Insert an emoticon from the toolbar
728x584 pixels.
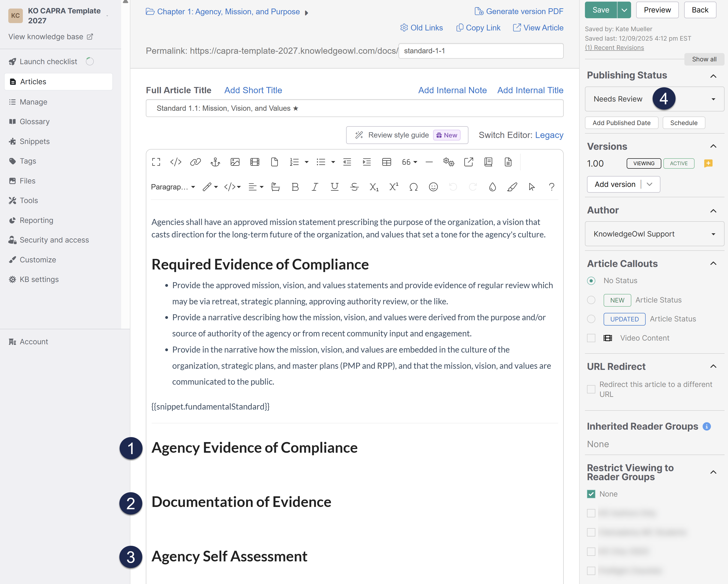[433, 187]
